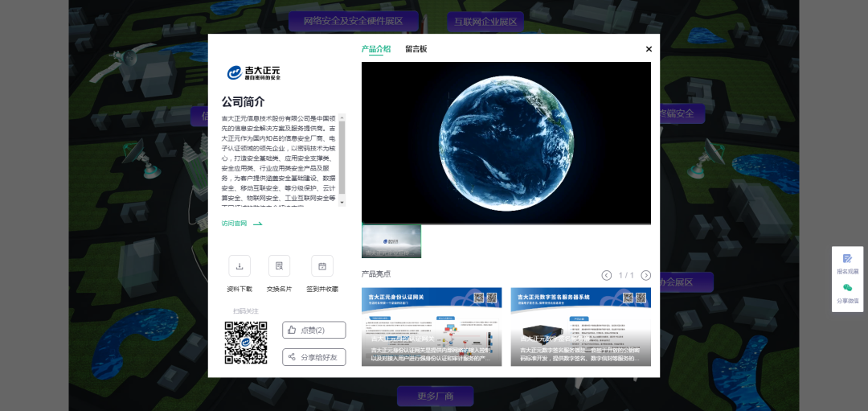Click the 报名观展 icon in side panel
The width and height of the screenshot is (868, 411).
(847, 259)
